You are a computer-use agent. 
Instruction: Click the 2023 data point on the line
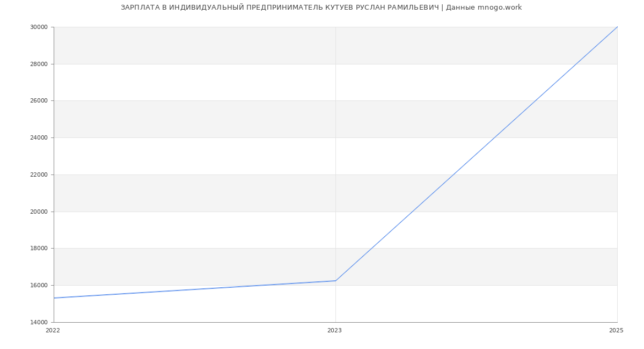click(335, 281)
